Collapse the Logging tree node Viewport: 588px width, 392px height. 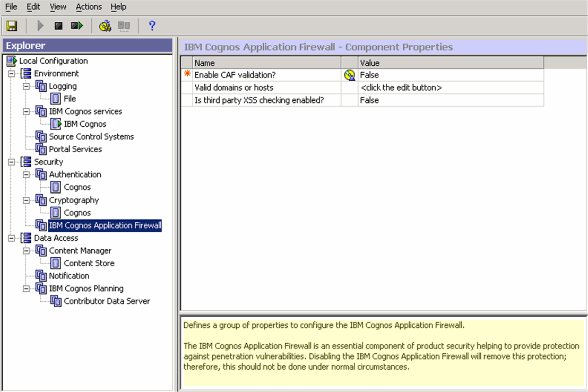click(x=26, y=86)
